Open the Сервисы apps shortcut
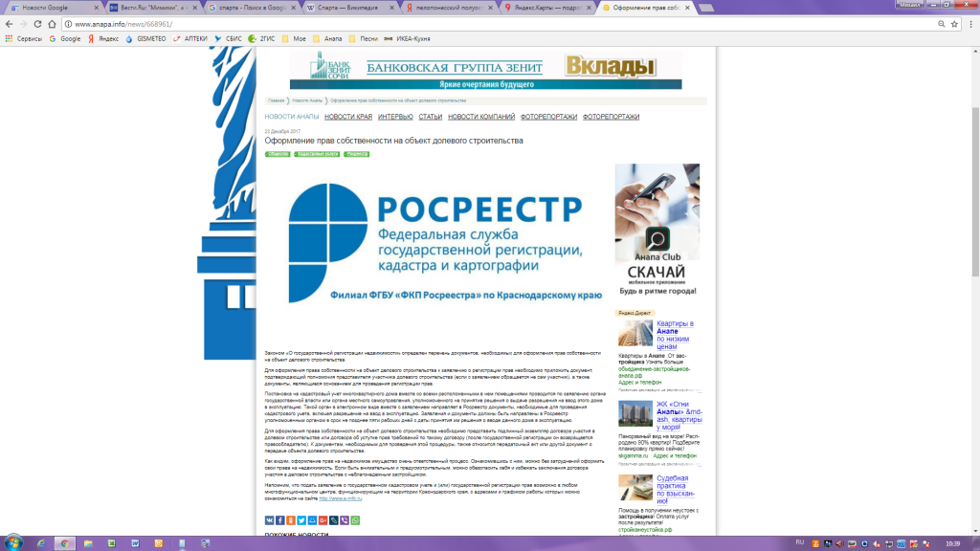This screenshot has height=551, width=980. 23,38
